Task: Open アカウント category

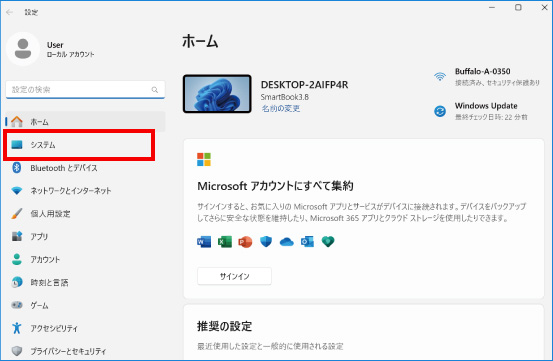Action: 85,259
